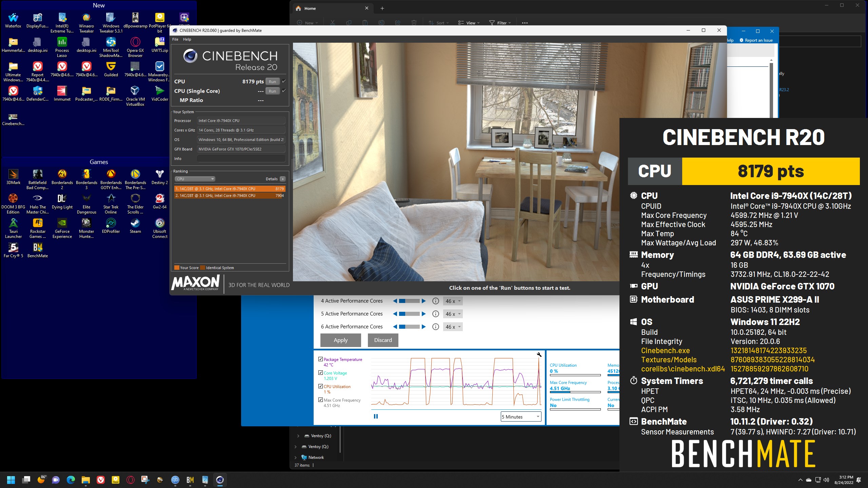Expand the Network tree item in Explorer

[x=295, y=457]
